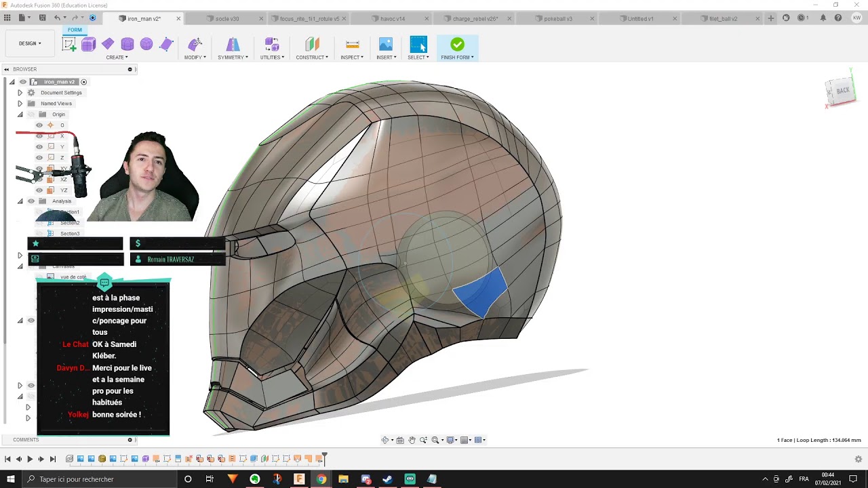
Task: Open the UTILITIES dropdown menu
Action: (273, 57)
